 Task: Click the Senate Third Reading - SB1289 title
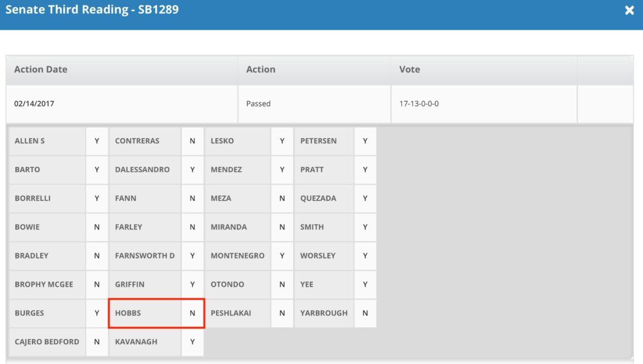(92, 9)
